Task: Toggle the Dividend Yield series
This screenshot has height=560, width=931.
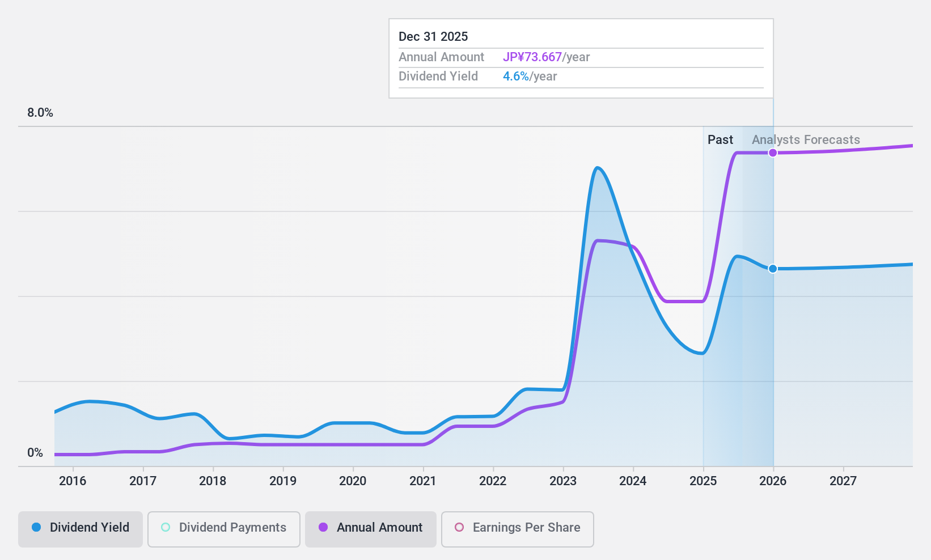Action: pyautogui.click(x=81, y=529)
